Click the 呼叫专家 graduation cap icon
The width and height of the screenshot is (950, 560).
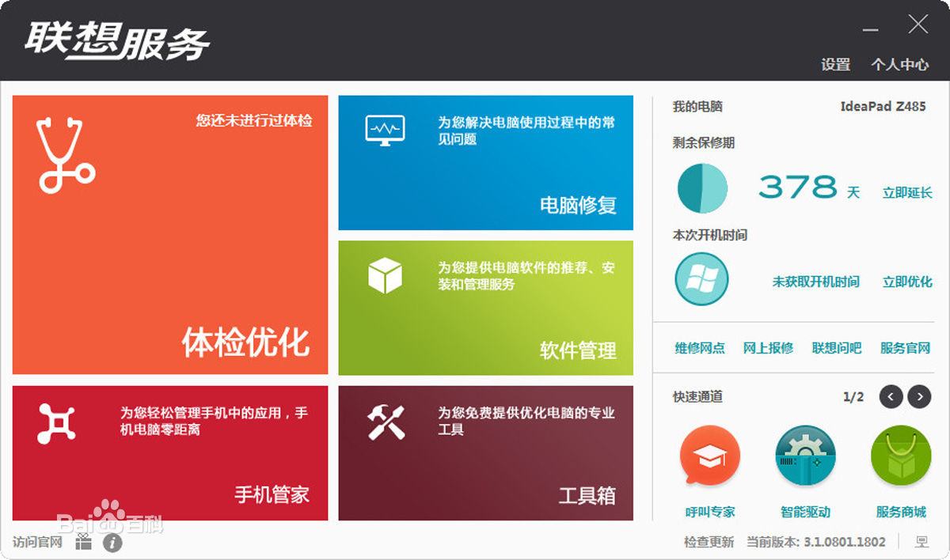pos(710,456)
